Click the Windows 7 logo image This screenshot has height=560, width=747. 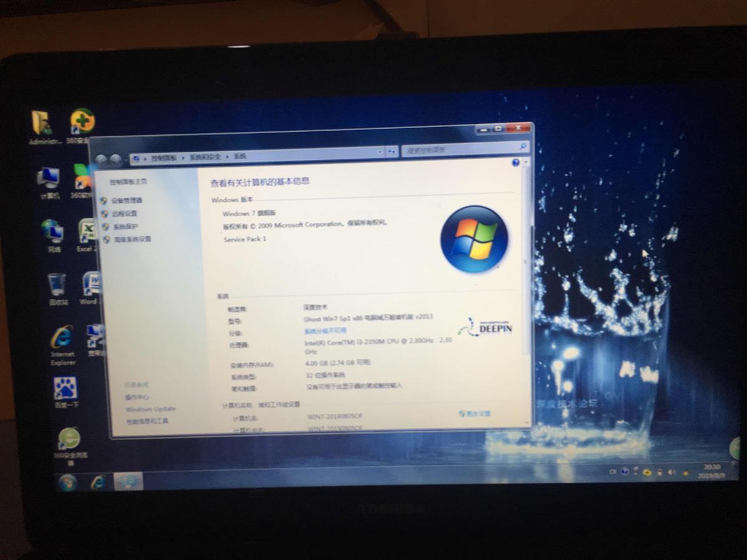click(x=474, y=240)
